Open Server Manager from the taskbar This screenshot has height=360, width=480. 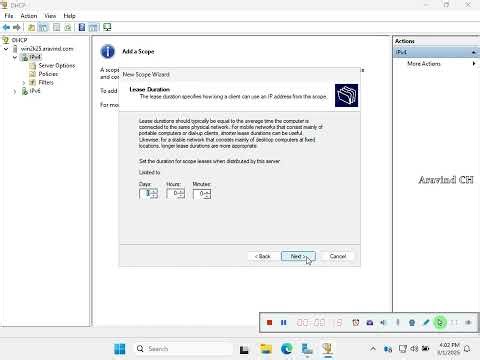point(307,349)
